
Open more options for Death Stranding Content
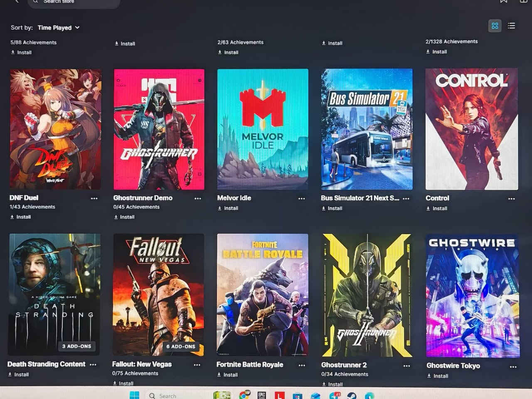(93, 365)
